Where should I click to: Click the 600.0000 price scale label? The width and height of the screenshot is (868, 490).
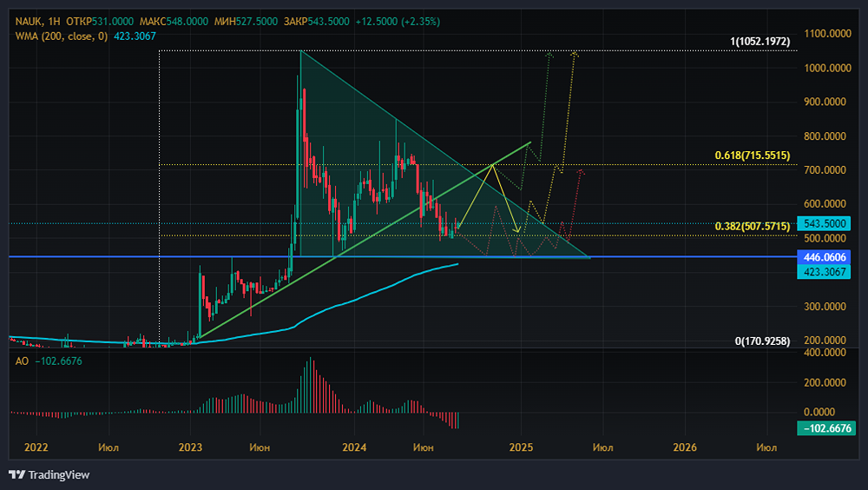[825, 204]
